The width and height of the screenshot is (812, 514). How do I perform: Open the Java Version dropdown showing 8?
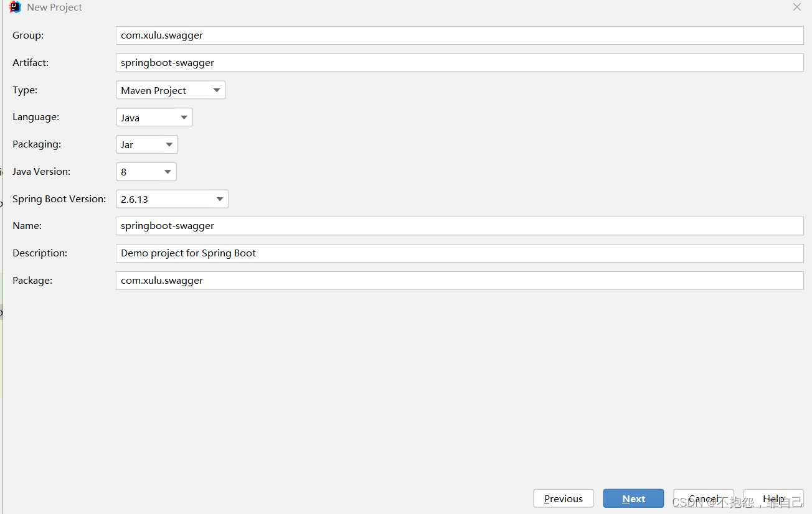point(146,171)
